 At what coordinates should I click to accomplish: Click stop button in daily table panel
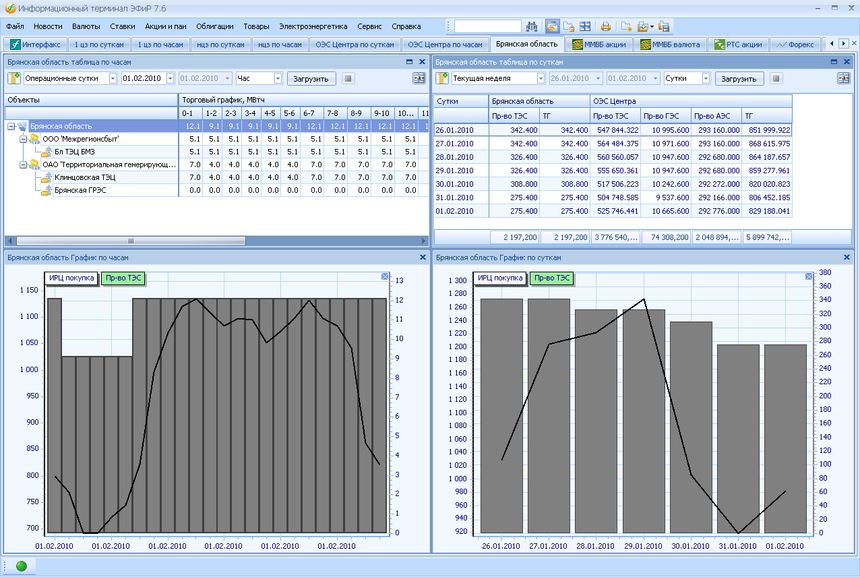tap(777, 78)
